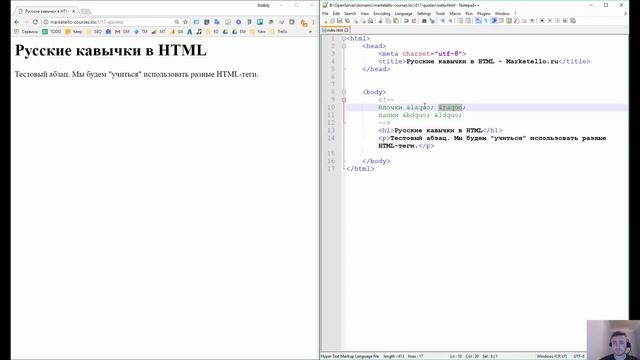Open the Plugins menu
This screenshot has height=360, width=640.
click(484, 13)
